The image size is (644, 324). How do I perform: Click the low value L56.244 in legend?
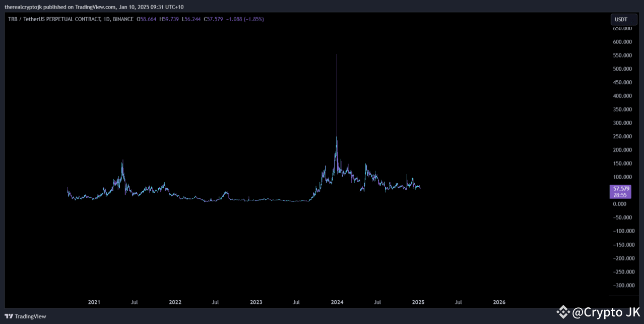pyautogui.click(x=190, y=19)
